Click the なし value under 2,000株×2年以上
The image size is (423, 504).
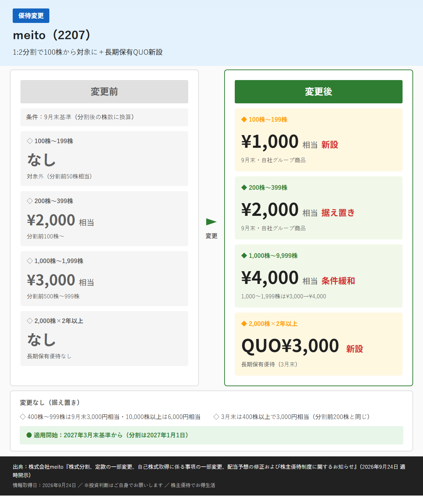pyautogui.click(x=42, y=340)
